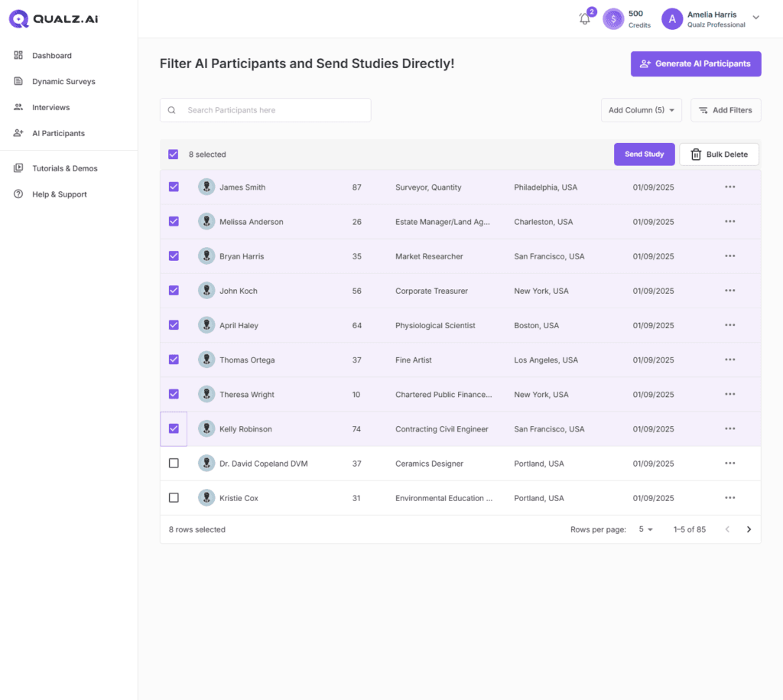Open three-dot menu for James Smith
The image size is (783, 700).
[x=729, y=187]
